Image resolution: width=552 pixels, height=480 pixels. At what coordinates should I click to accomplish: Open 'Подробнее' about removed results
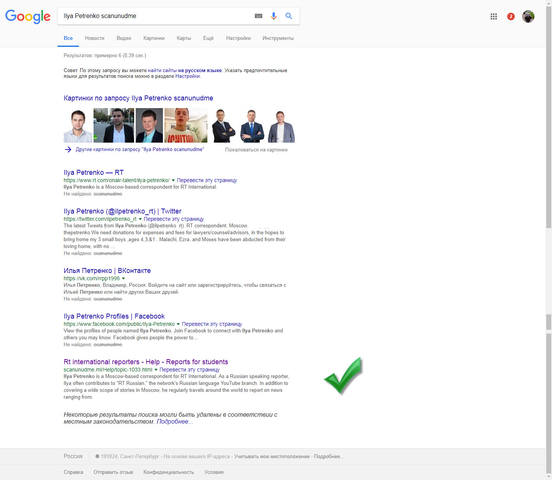[174, 422]
